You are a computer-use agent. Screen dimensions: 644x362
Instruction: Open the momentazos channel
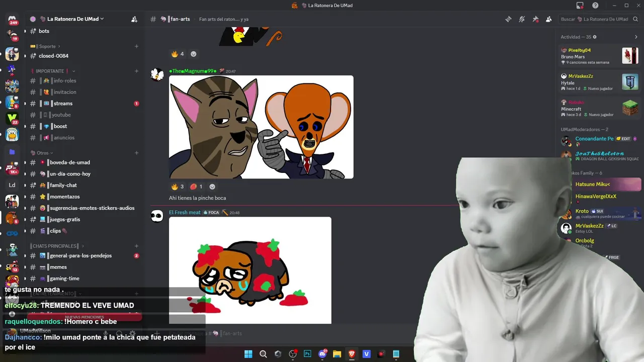click(x=85, y=197)
